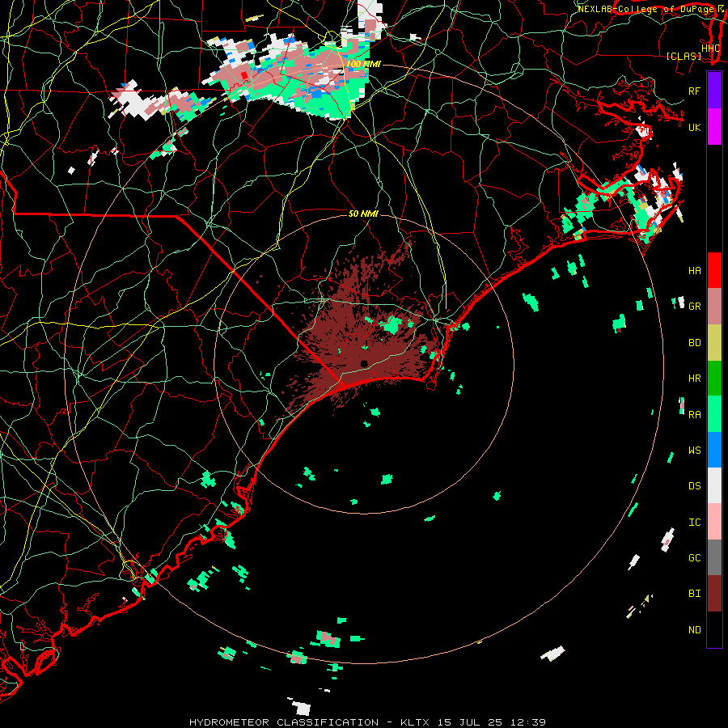
Task: Click the "[CLAS]" legend title text
Action: (x=684, y=56)
